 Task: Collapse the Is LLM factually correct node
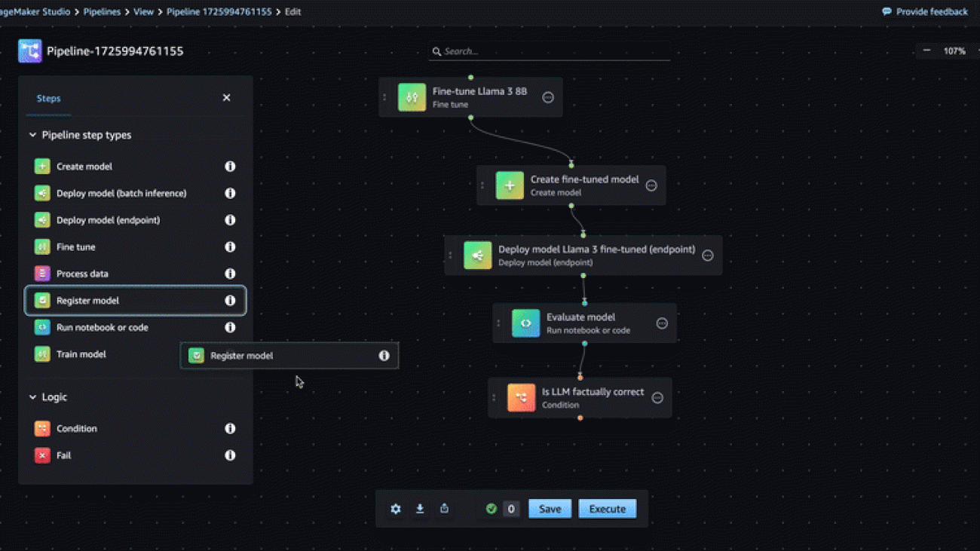(657, 398)
